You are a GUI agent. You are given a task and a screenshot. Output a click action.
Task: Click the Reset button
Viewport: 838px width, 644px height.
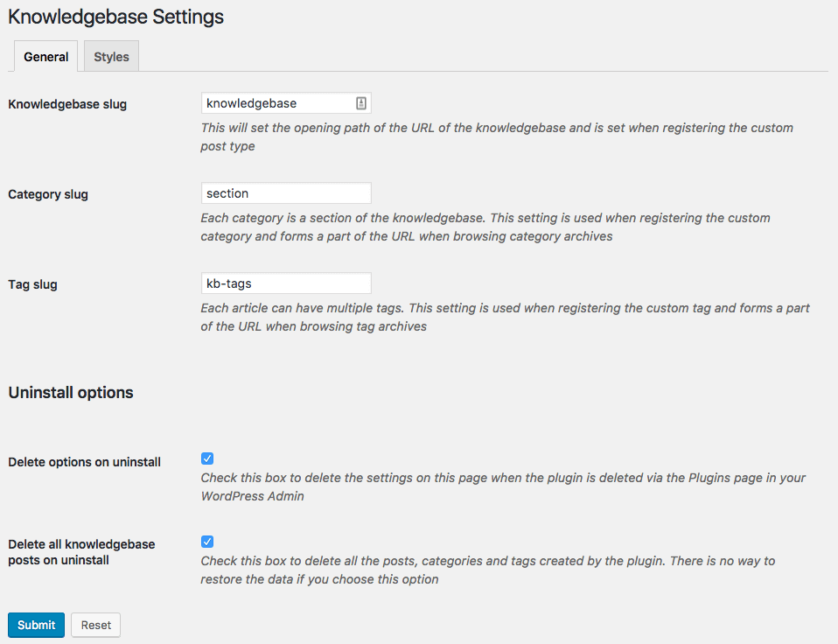tap(96, 625)
